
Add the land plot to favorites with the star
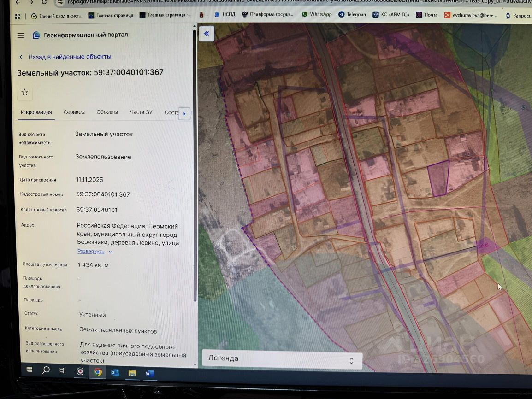[x=25, y=92]
